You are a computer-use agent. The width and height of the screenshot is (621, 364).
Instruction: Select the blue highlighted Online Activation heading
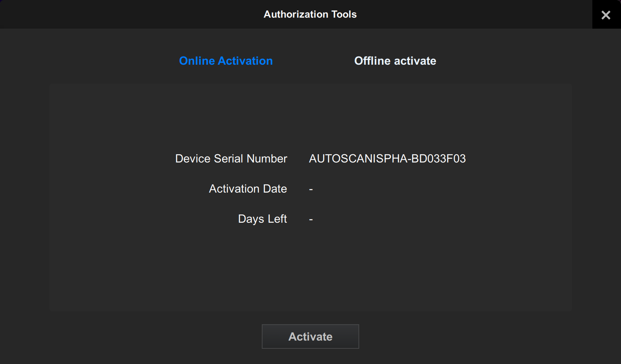(226, 61)
